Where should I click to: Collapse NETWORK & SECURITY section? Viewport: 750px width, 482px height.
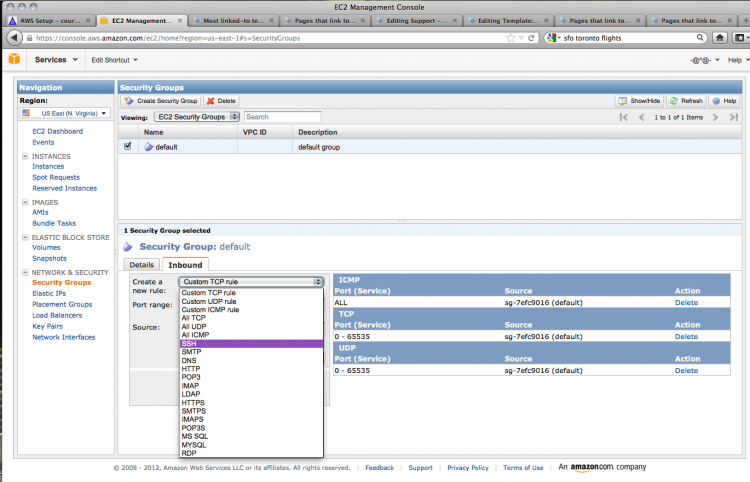click(25, 273)
